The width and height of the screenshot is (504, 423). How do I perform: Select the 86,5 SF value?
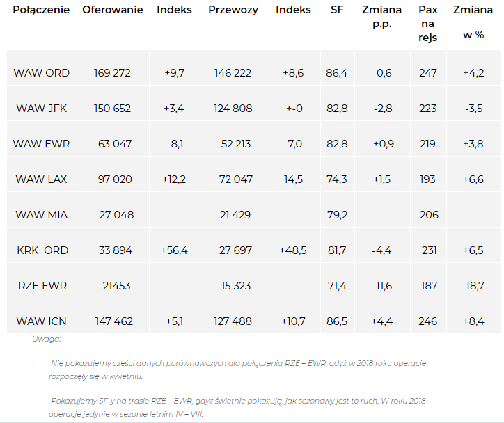click(x=337, y=321)
